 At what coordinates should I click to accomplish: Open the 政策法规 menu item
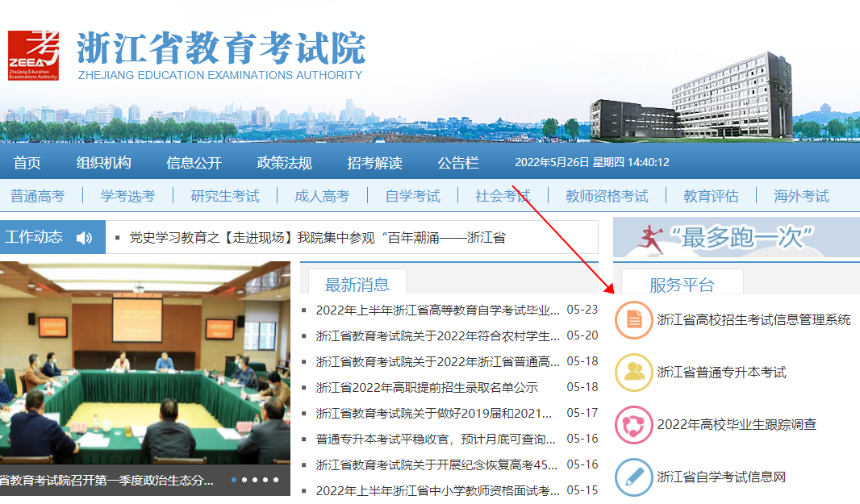pyautogui.click(x=284, y=163)
